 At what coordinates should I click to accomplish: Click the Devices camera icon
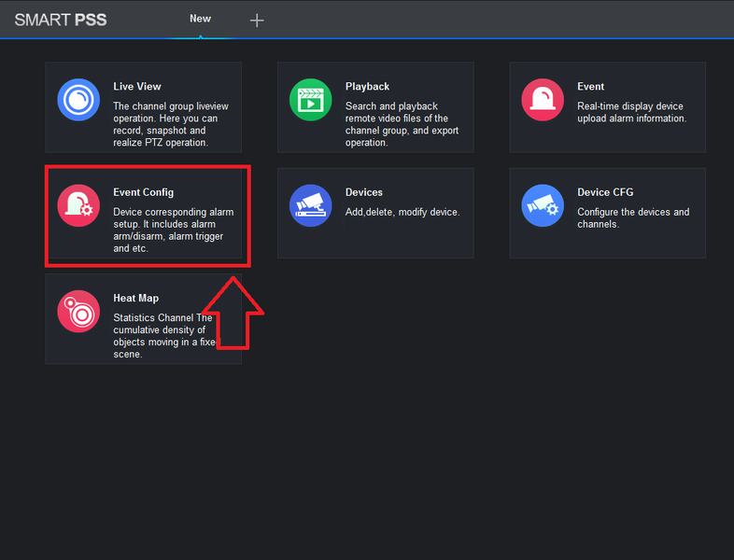click(x=311, y=205)
